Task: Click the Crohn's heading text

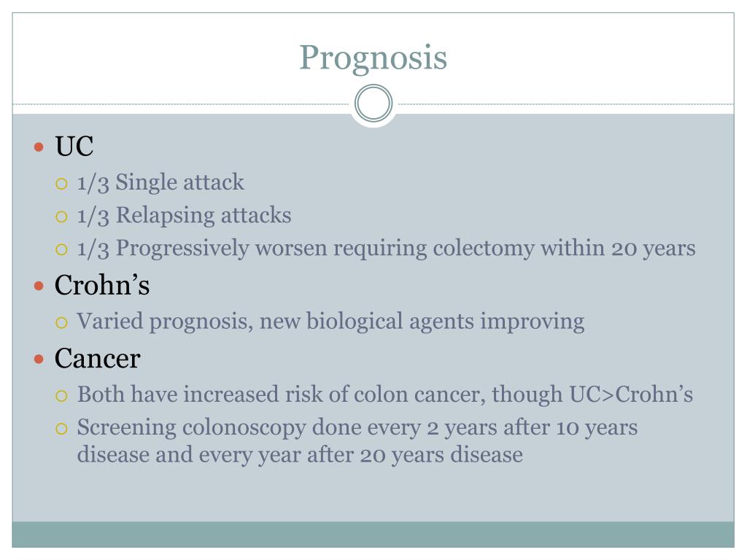Action: pyautogui.click(x=102, y=285)
